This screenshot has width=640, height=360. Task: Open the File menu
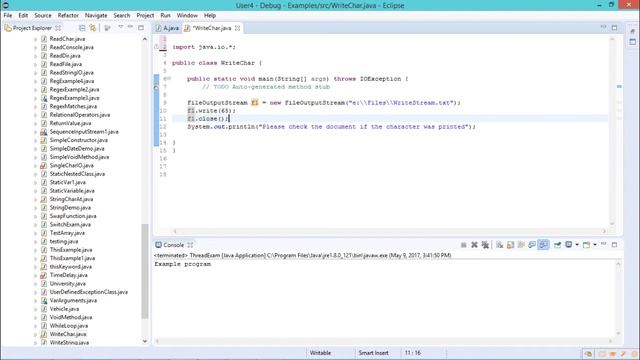point(8,15)
